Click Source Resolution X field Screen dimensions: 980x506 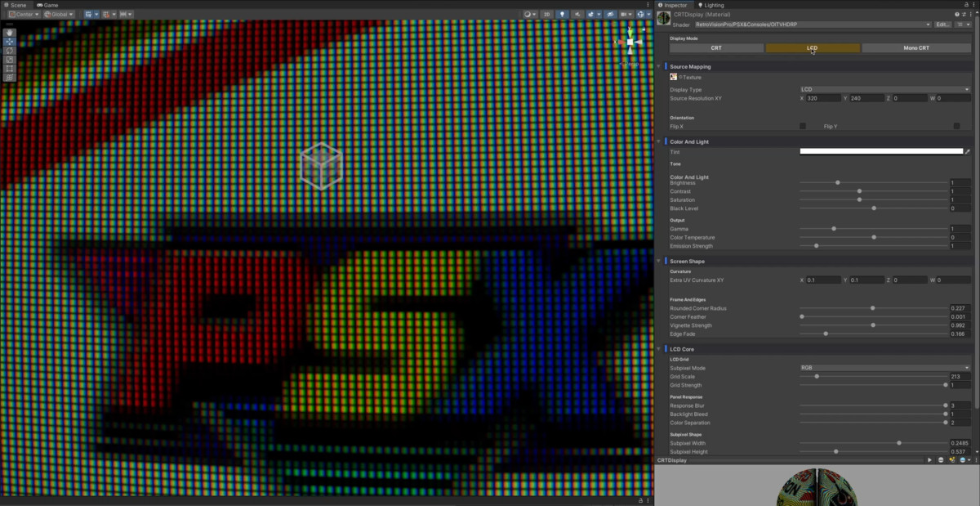tap(823, 98)
